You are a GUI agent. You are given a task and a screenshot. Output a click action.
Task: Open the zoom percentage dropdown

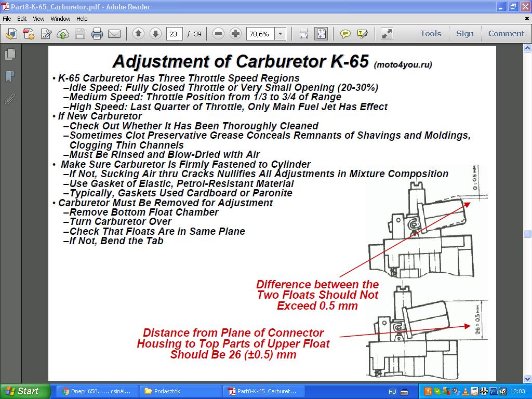281,34
